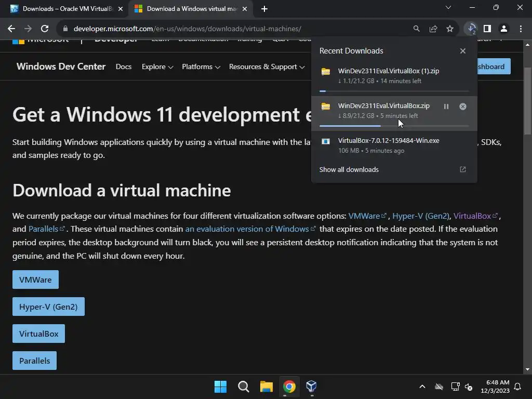Viewport: 532px width, 399px height.
Task: Open the VirtualBox-7.0.12-159484-Win.exe download entry
Action: (394, 145)
